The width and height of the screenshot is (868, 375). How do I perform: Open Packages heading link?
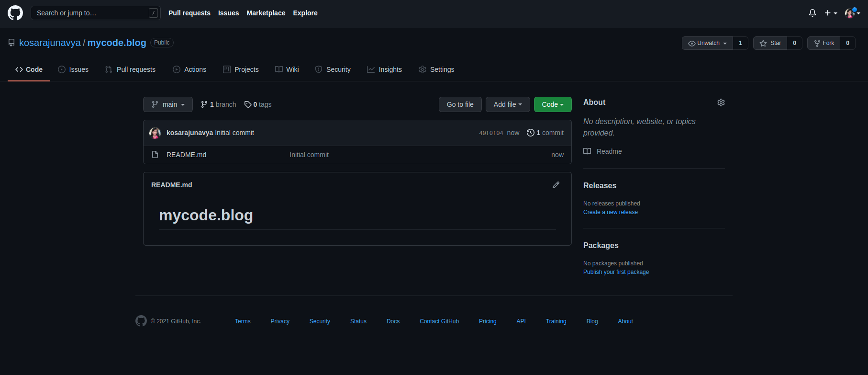tap(601, 246)
